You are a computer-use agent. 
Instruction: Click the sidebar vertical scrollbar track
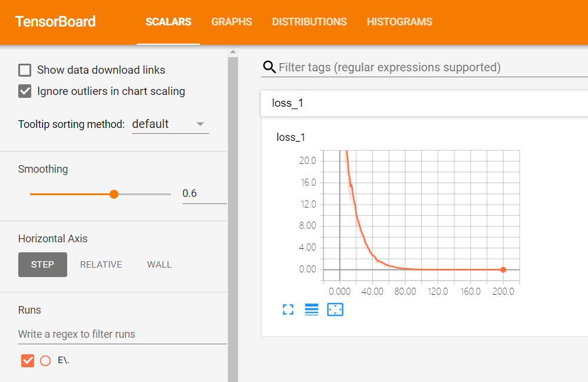tap(233, 219)
